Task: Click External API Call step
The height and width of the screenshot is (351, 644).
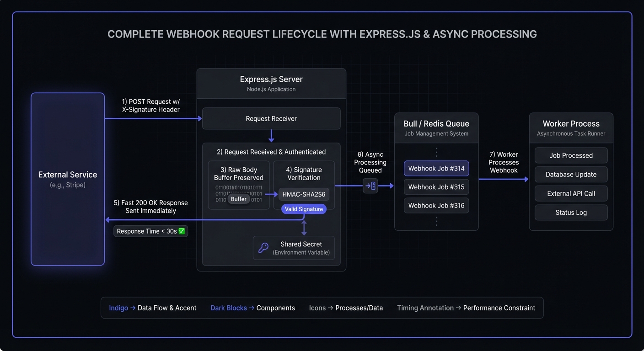Action: coord(571,193)
